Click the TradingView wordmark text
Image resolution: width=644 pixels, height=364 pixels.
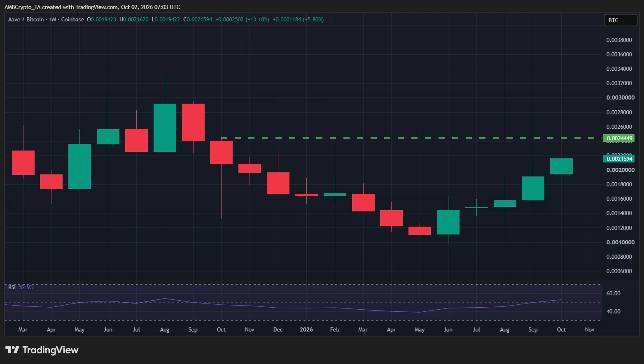click(x=50, y=350)
